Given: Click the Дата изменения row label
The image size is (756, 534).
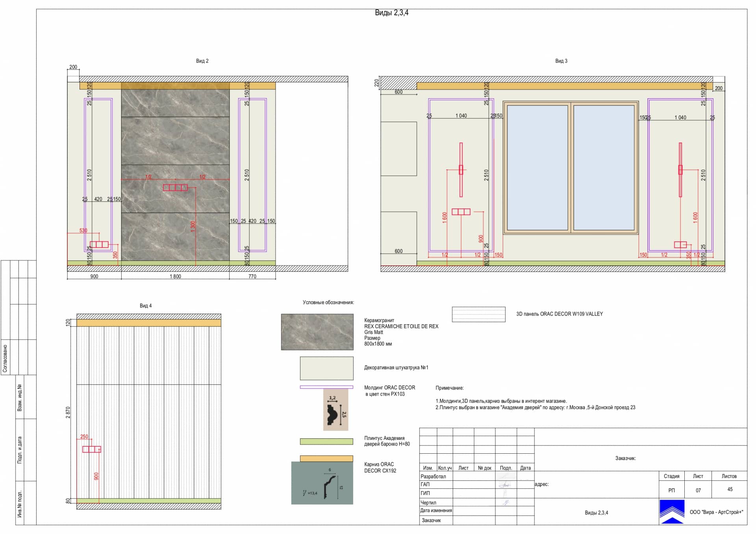Looking at the screenshot, I should coord(436,511).
